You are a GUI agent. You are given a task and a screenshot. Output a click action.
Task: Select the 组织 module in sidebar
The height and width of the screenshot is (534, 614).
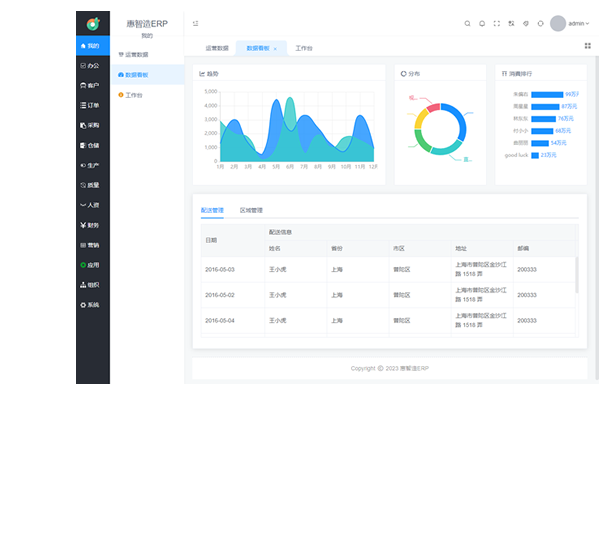click(x=92, y=284)
